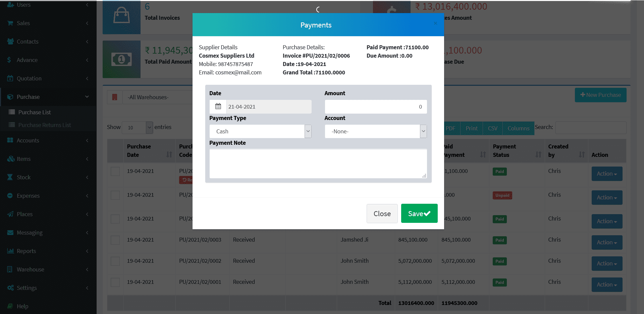Click the red warehouse building icon
The image size is (644, 314).
[115, 97]
